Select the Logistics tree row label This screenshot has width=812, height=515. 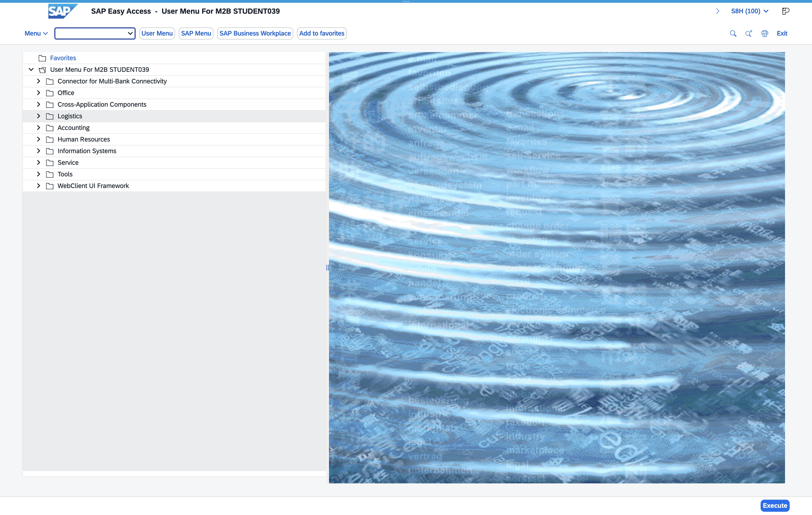(70, 116)
